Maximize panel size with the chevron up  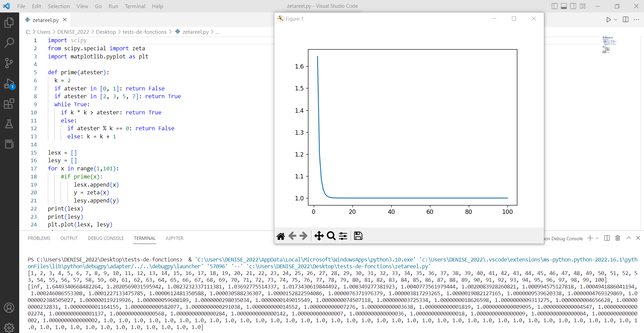[x=628, y=238]
